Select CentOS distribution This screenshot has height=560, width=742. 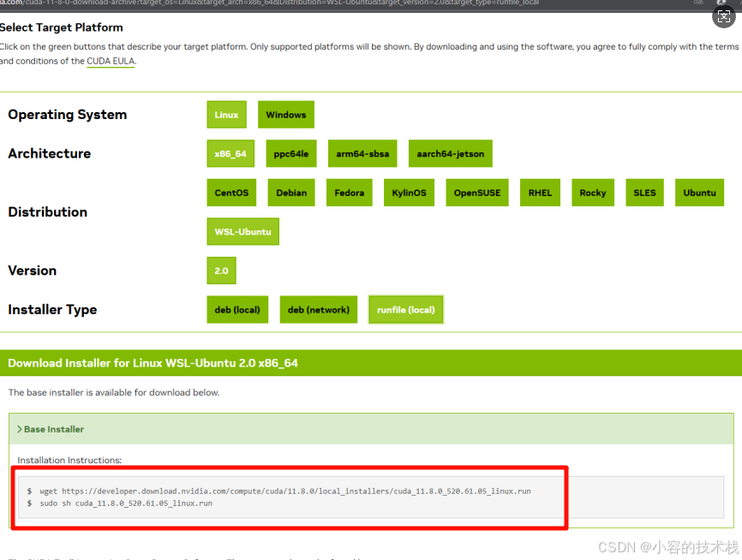coord(231,193)
